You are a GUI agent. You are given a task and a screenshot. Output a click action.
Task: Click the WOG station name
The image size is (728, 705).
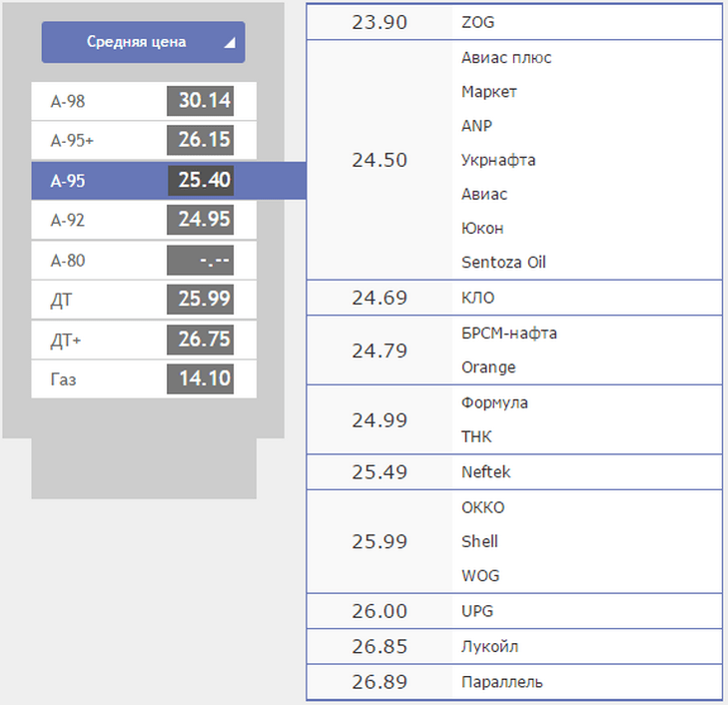(480, 576)
